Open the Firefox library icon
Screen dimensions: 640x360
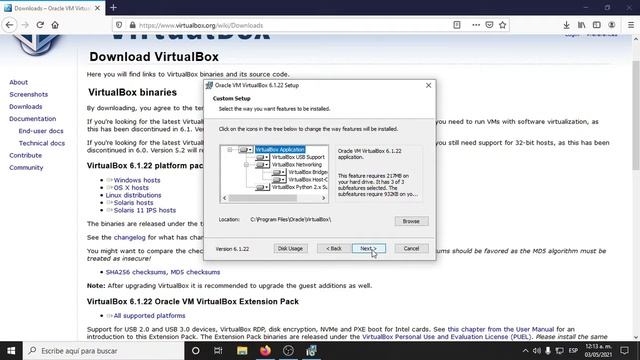click(x=582, y=25)
